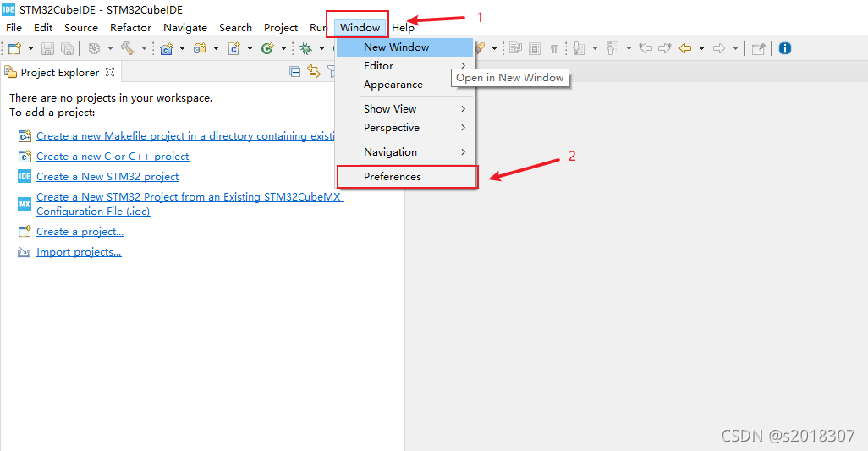Open the New class dropdown arrow

(x=283, y=49)
